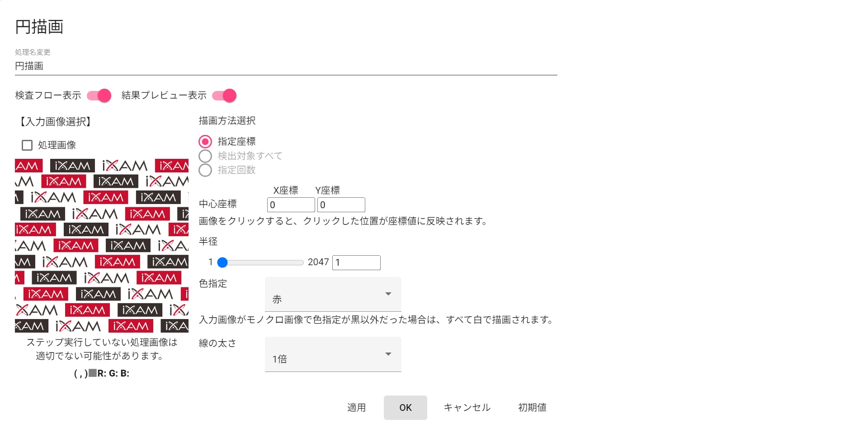Screen dimensions: 868x429
Task: Toggle the 検査フロー表示 switch
Action: click(99, 95)
